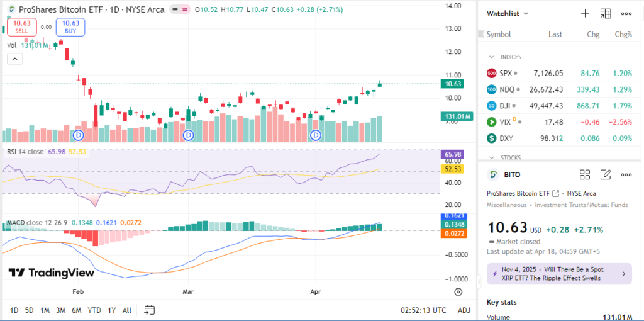
Task: Select the 6M time range
Action: [x=76, y=310]
